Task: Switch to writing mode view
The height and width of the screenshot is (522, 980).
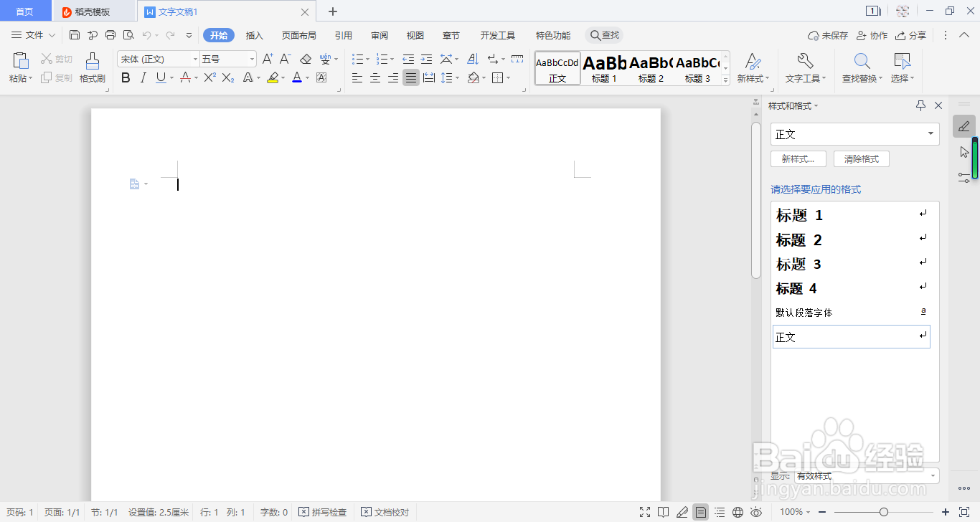Action: (682, 512)
